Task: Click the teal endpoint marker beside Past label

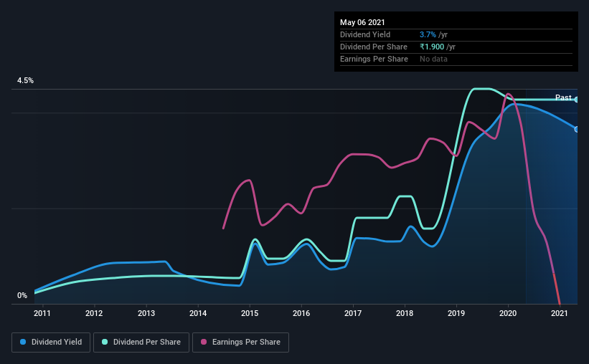Action: (x=577, y=100)
